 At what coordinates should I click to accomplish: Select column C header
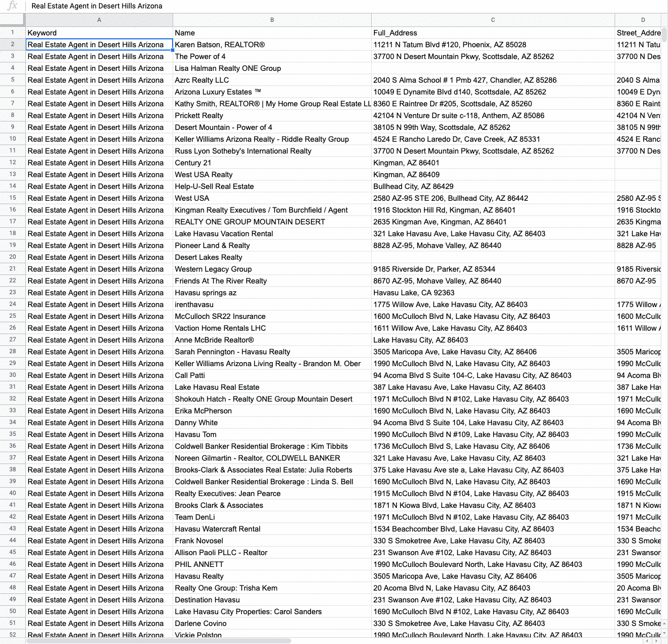click(493, 20)
